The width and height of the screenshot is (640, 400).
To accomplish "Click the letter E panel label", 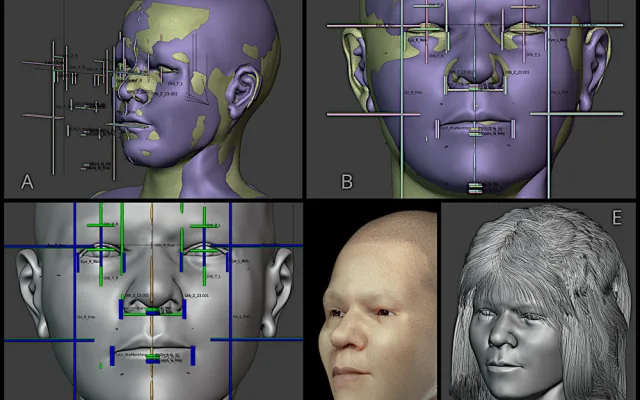I will (617, 218).
